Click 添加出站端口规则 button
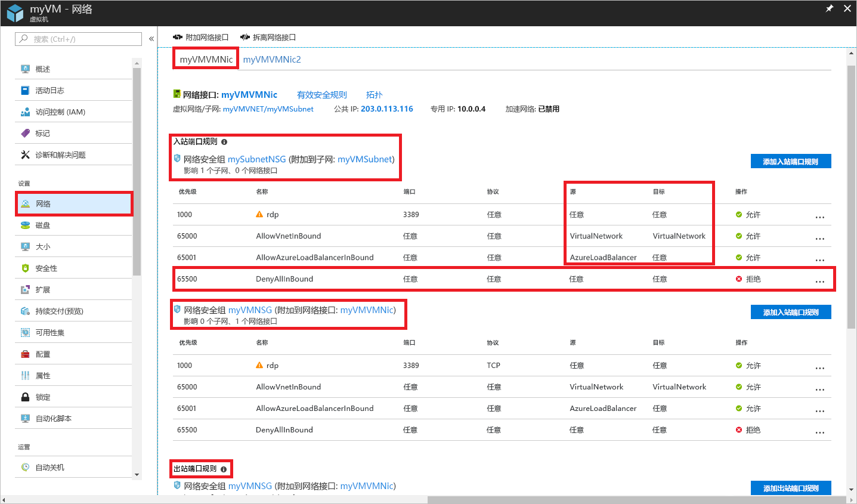 [x=791, y=488]
